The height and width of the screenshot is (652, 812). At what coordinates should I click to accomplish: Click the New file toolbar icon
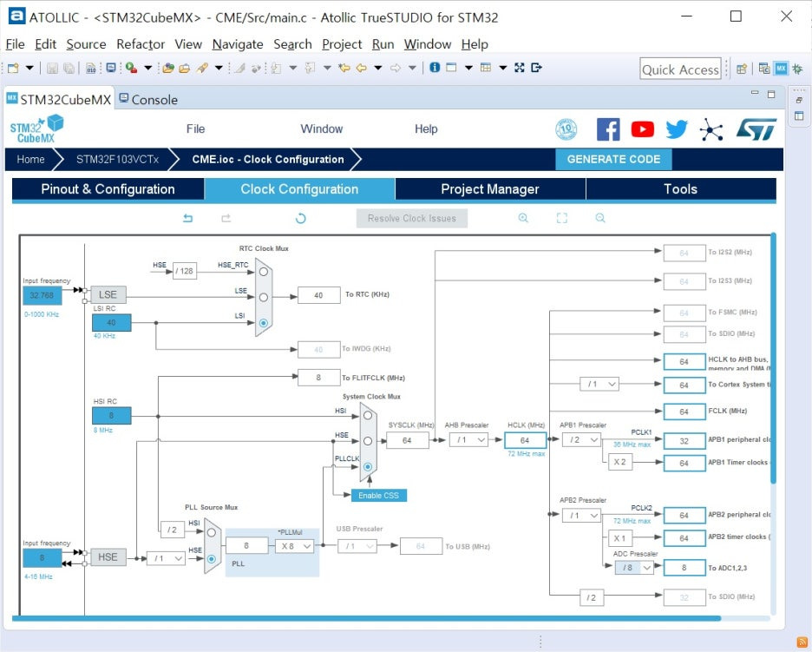pyautogui.click(x=14, y=68)
